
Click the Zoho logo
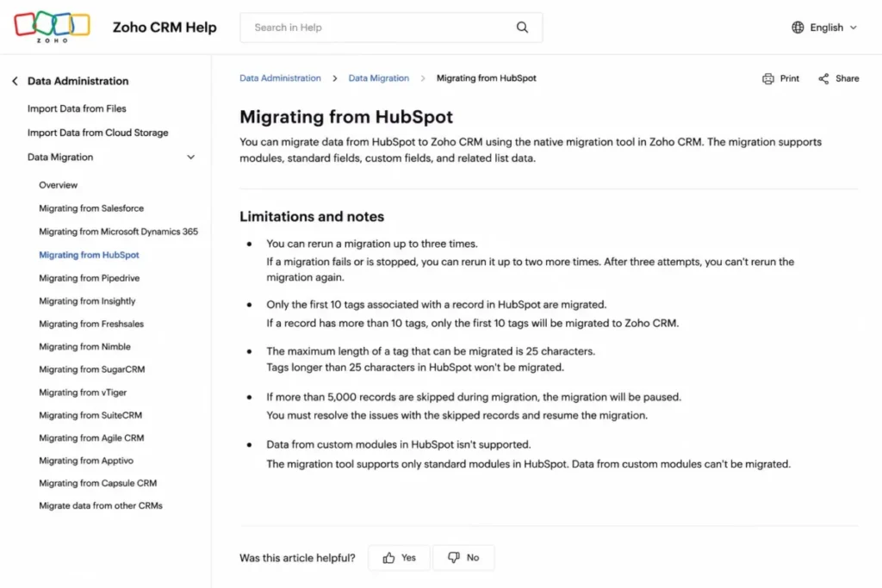52,27
